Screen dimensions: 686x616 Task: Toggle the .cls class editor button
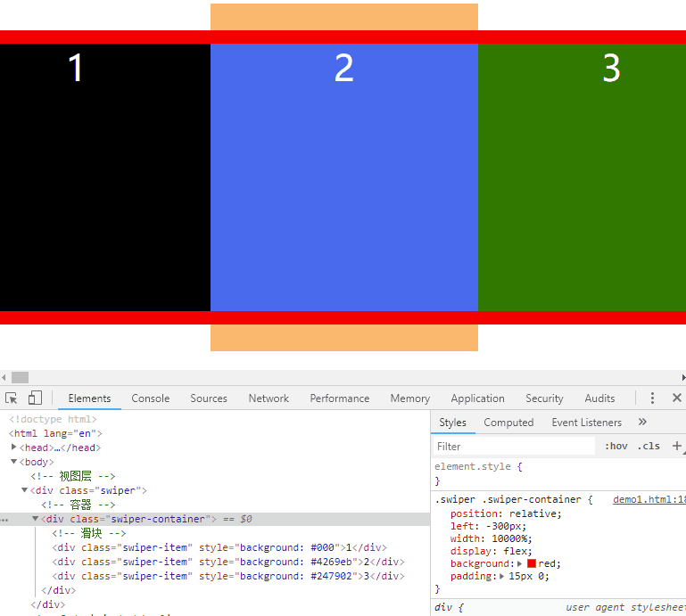pyautogui.click(x=649, y=446)
